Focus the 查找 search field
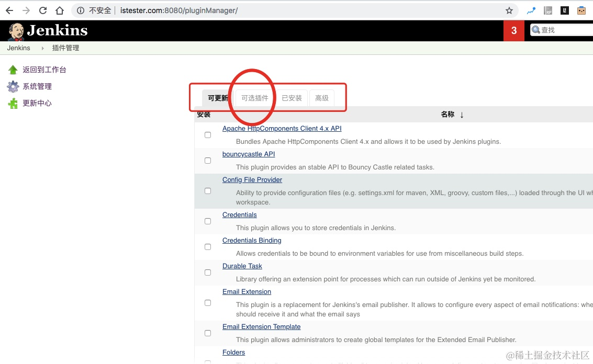593x364 pixels. [562, 30]
